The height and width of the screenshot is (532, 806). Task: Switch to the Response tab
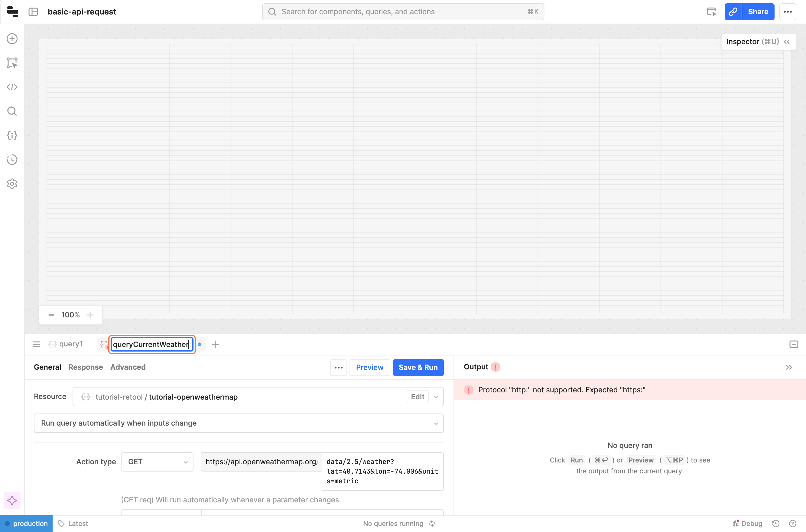[86, 367]
